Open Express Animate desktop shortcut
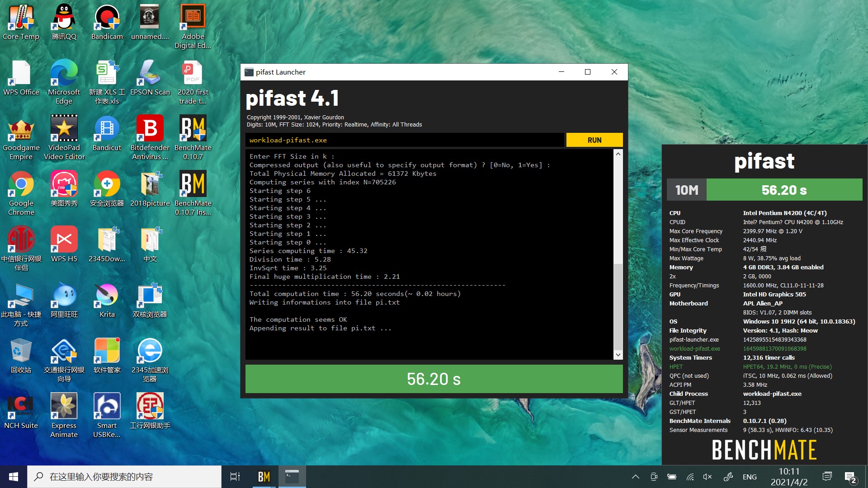Image resolution: width=868 pixels, height=488 pixels. (x=64, y=415)
